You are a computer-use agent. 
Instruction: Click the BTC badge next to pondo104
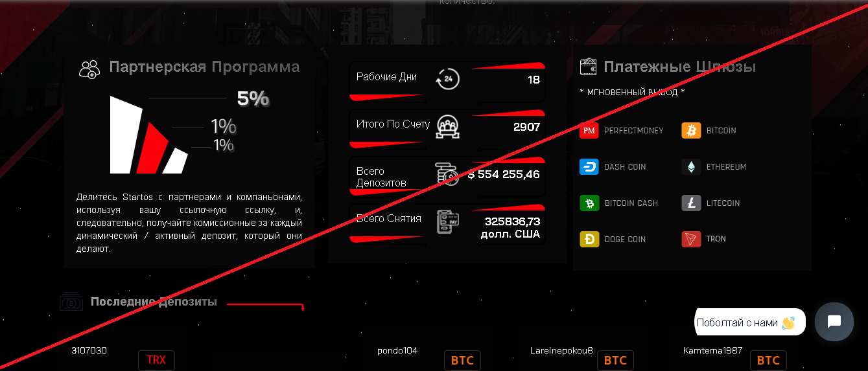pyautogui.click(x=462, y=360)
